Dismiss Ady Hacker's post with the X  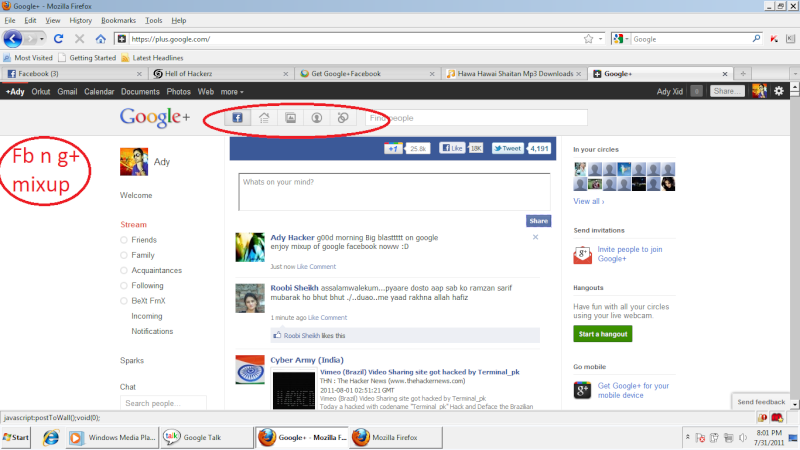(535, 237)
